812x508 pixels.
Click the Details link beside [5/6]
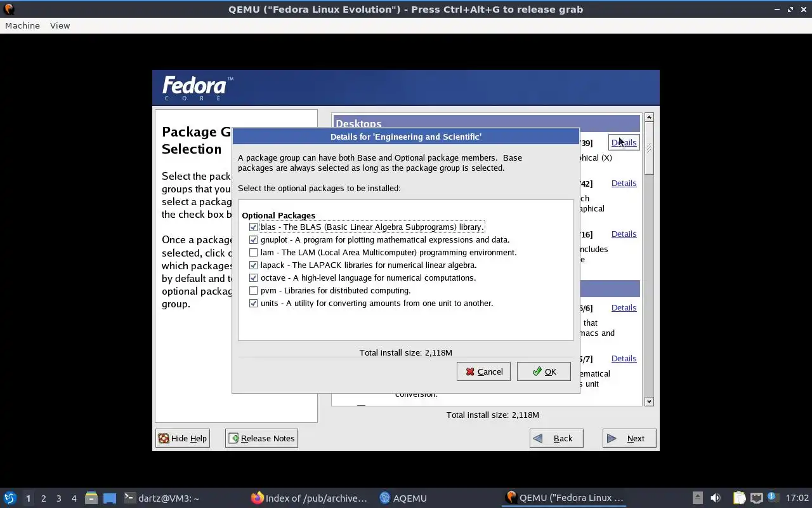click(x=624, y=307)
